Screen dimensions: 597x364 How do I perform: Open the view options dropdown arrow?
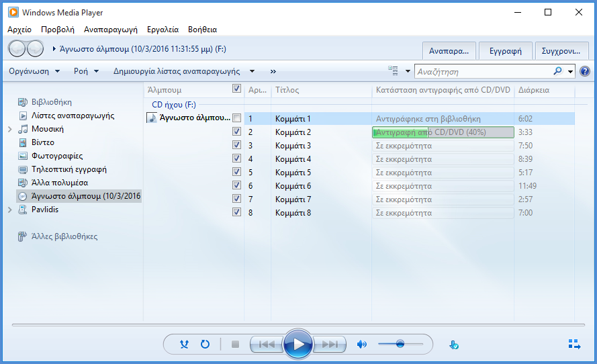(408, 71)
